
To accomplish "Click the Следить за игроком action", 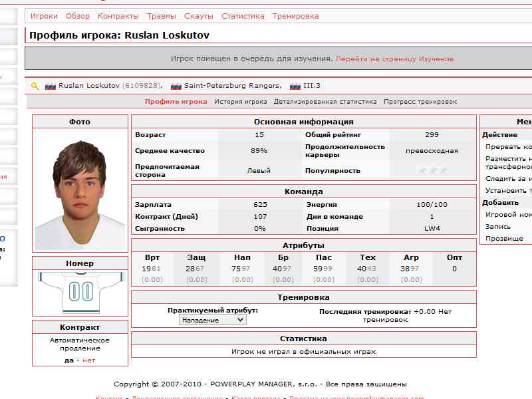I will 509,179.
